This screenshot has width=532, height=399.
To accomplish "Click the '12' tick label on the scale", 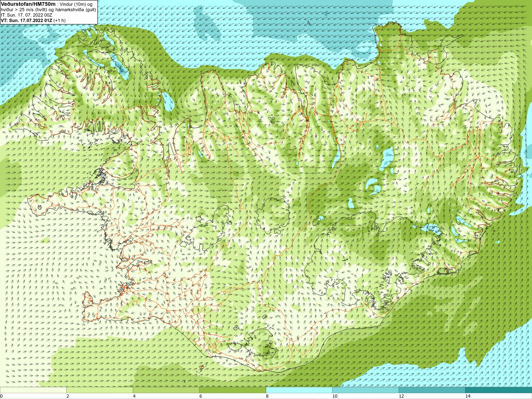I will pyautogui.click(x=401, y=396).
